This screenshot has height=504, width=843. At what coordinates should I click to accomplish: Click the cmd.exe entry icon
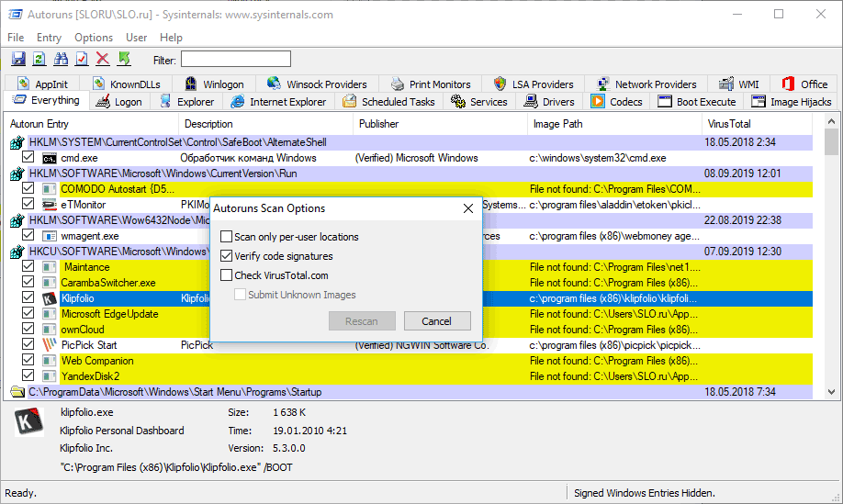(x=50, y=158)
